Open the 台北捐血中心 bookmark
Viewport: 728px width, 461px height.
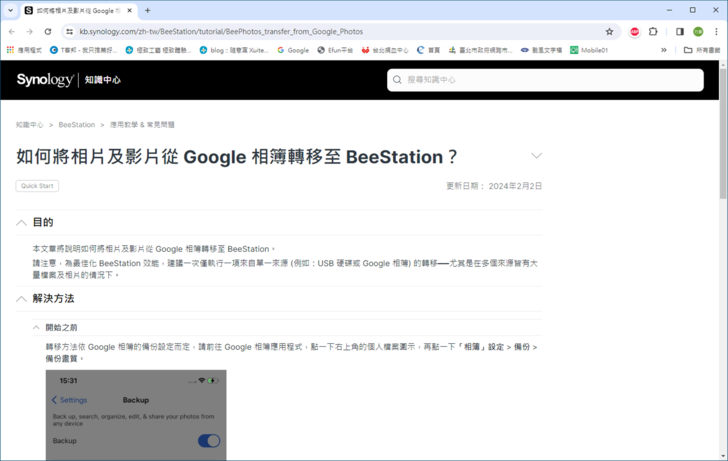[385, 50]
